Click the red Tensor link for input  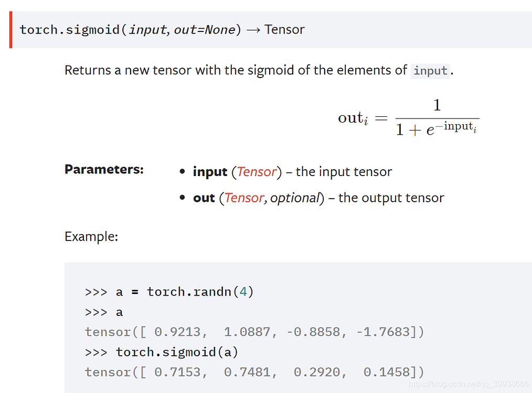click(257, 172)
